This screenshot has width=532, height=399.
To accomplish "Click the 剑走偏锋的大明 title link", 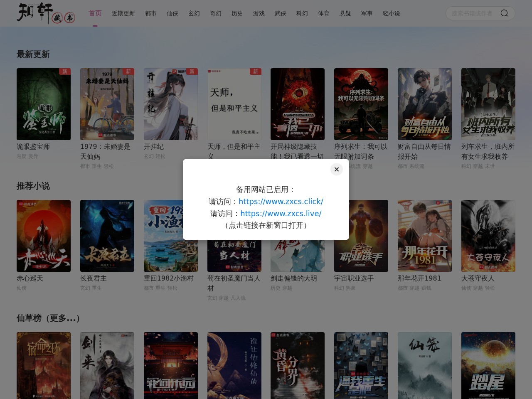I will 294,278.
